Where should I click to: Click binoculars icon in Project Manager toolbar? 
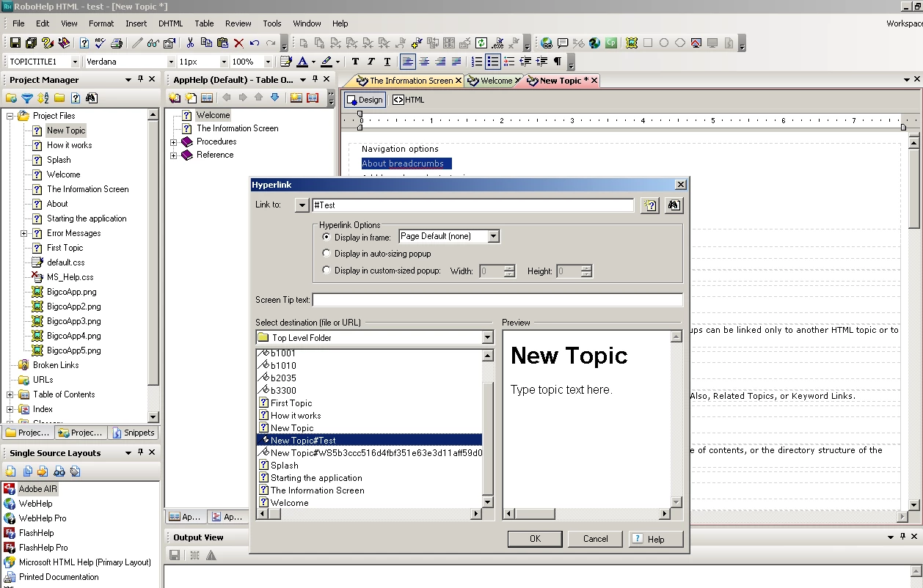92,98
